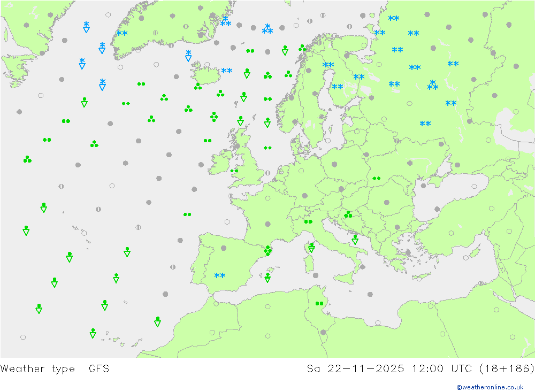The width and height of the screenshot is (535, 392).
Task: Click the snow symbol over the Gulf of Bothnia
Action: point(328,65)
